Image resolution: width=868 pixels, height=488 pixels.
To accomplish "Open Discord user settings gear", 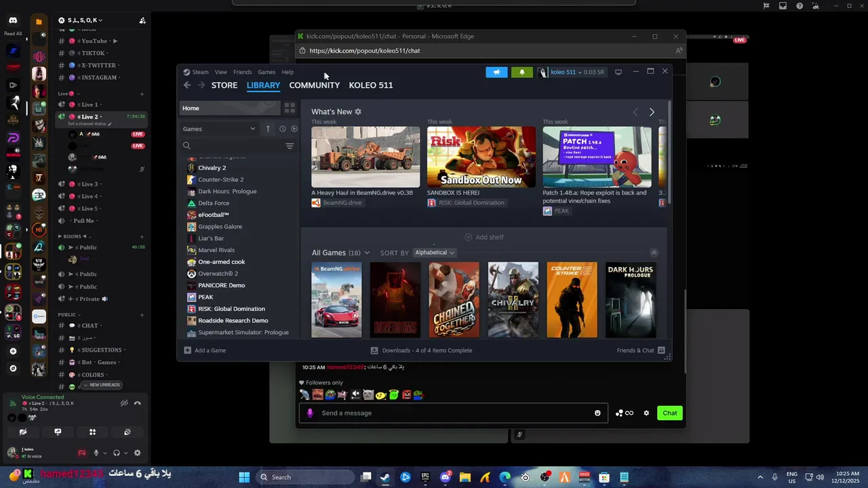I will [138, 453].
